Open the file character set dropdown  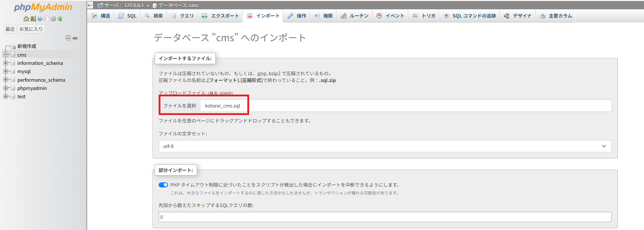(x=385, y=146)
